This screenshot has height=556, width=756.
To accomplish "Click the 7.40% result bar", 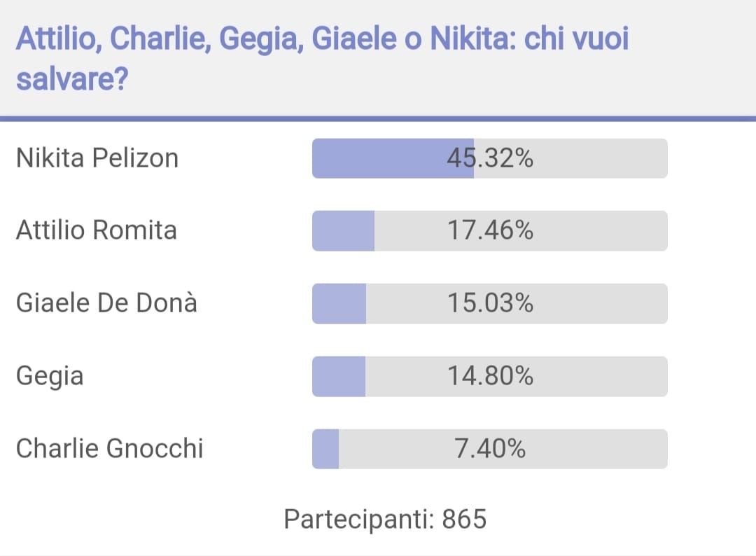I will (490, 449).
